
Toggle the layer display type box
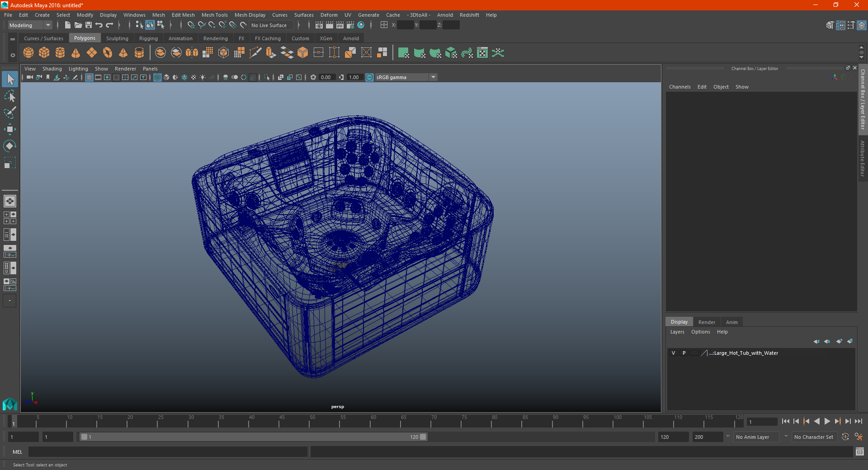694,353
